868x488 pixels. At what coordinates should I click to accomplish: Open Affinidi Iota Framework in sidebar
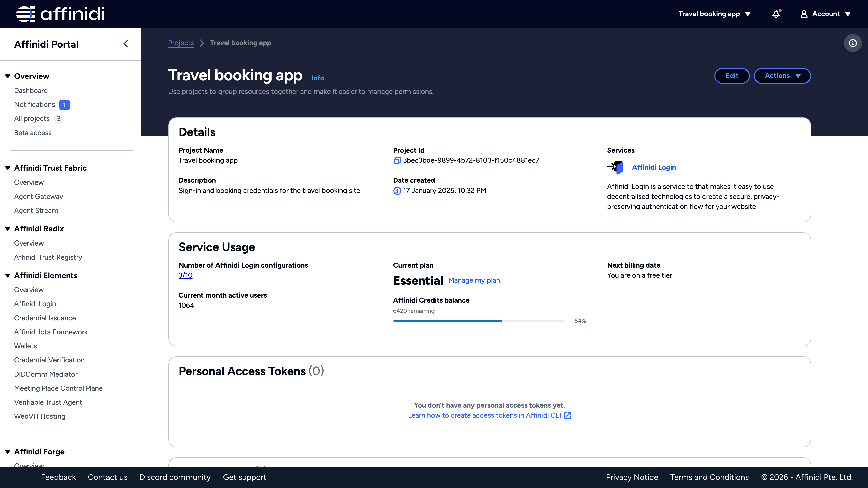(x=51, y=332)
